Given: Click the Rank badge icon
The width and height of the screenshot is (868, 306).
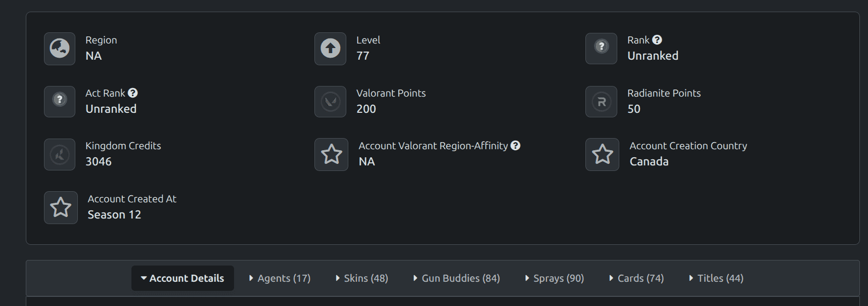Looking at the screenshot, I should [x=601, y=49].
